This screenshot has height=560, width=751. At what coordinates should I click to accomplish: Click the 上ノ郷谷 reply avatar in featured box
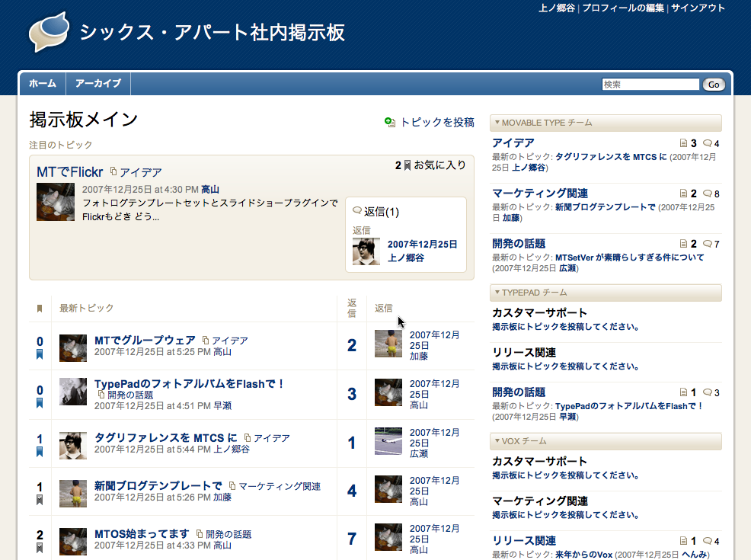(x=366, y=251)
